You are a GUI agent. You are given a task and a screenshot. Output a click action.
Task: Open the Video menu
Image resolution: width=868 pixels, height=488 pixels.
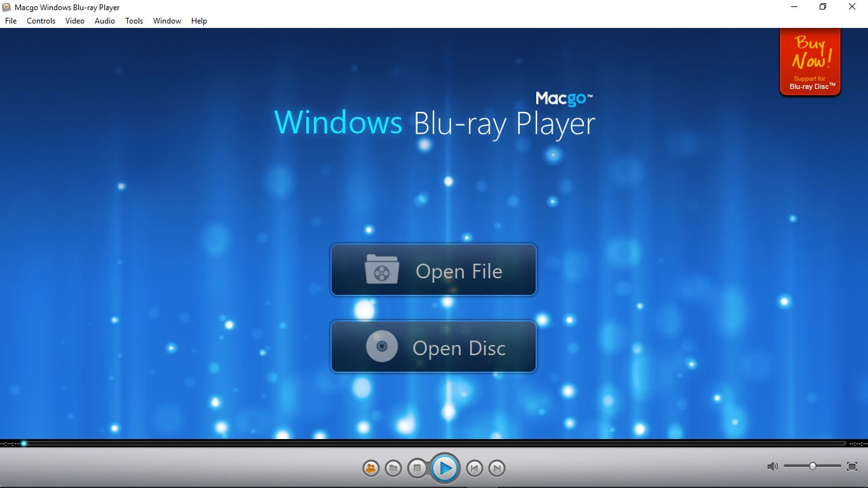click(75, 21)
